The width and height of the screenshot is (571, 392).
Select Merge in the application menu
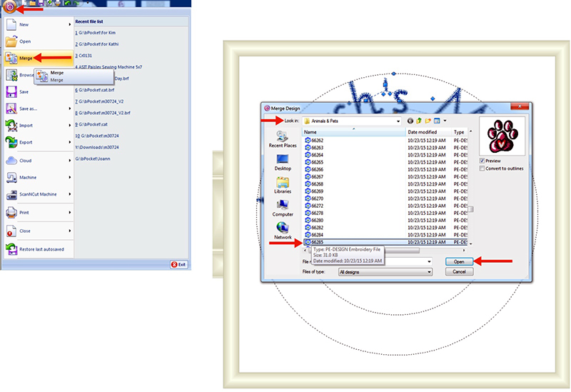pos(24,58)
